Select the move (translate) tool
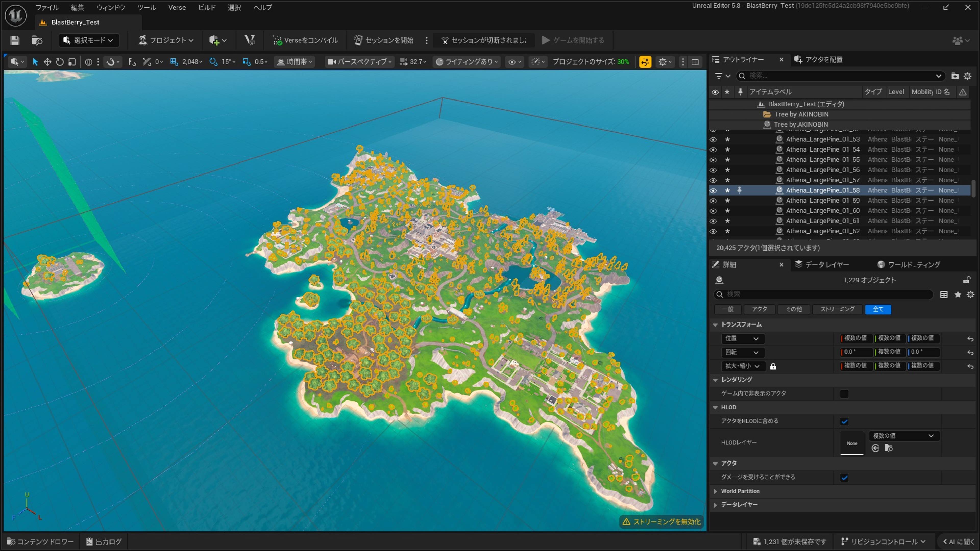This screenshot has height=551, width=980. click(x=47, y=61)
